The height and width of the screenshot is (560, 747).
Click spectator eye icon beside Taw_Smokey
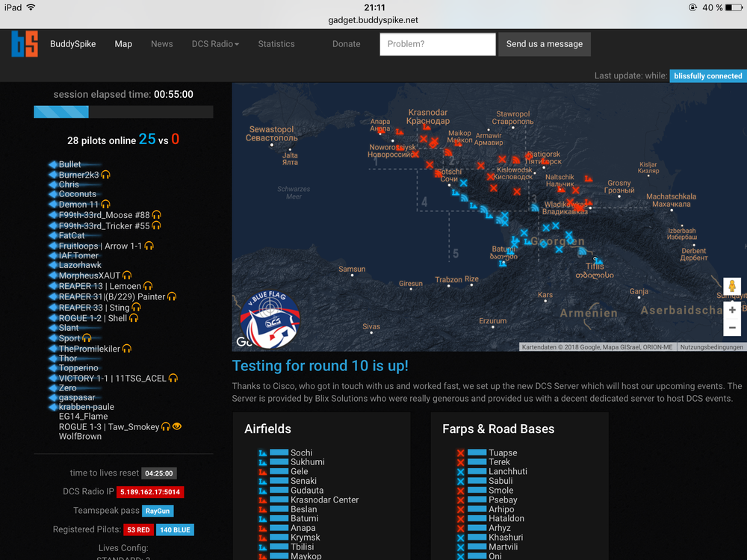tap(177, 426)
